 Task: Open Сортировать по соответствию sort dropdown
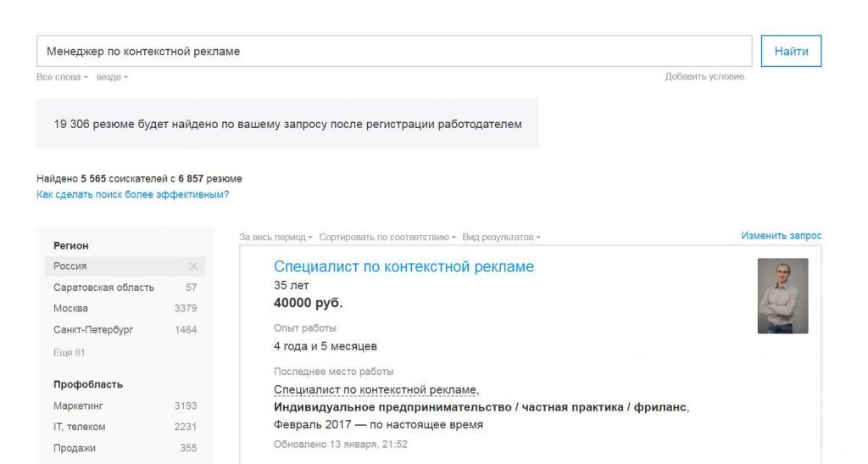[388, 237]
